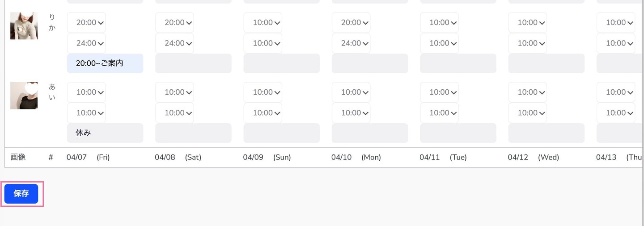Open あい's start time dropdown for 04/07

[x=86, y=92]
